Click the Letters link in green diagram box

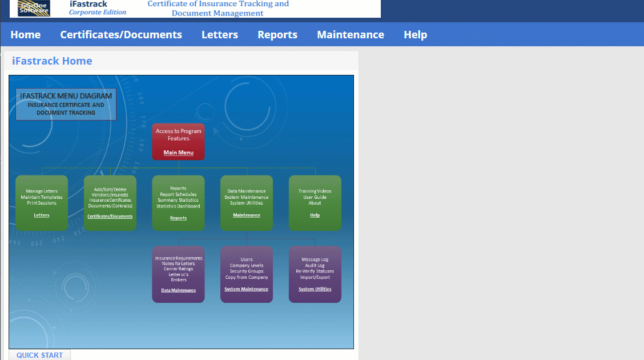(42, 215)
